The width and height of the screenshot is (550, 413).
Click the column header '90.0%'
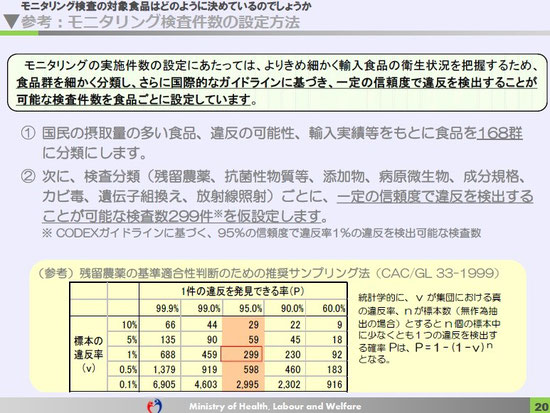click(292, 308)
